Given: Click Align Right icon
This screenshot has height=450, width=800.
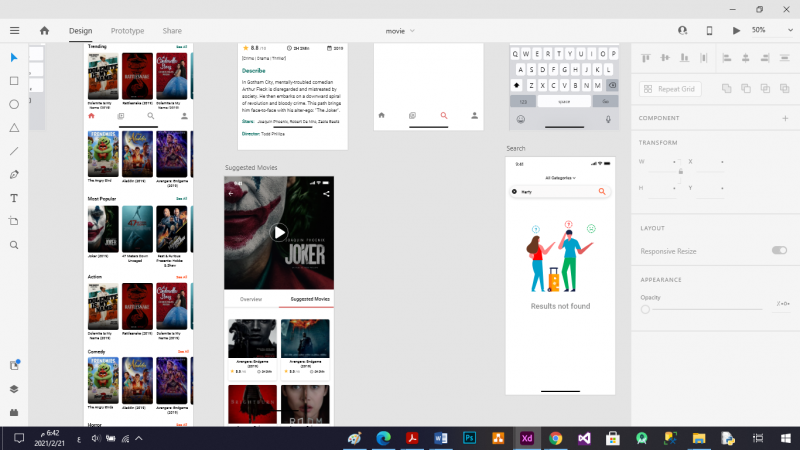Looking at the screenshot, I should pos(765,58).
